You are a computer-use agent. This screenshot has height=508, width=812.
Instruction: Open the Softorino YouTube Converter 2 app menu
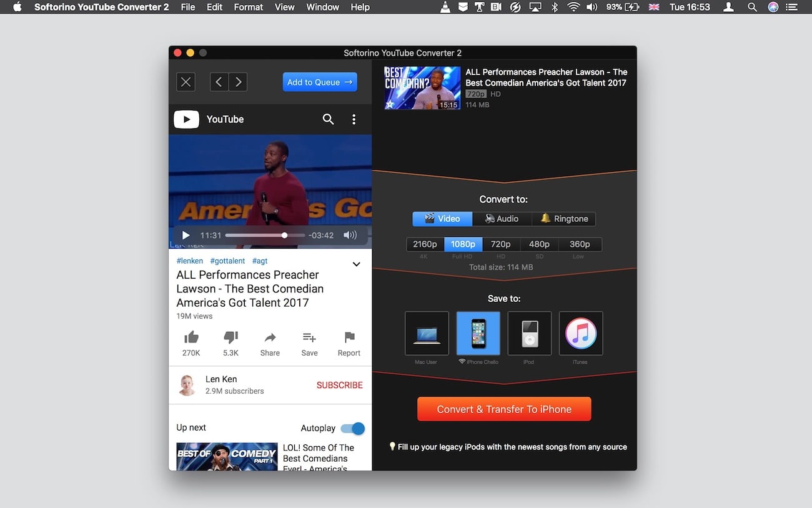pyautogui.click(x=102, y=7)
